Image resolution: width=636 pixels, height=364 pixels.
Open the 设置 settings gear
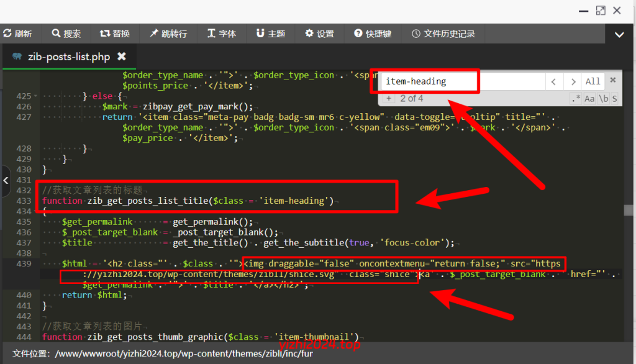(319, 34)
